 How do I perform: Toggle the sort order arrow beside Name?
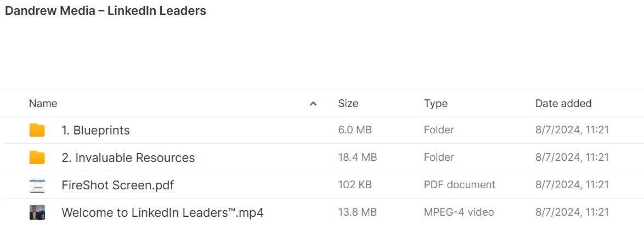313,104
